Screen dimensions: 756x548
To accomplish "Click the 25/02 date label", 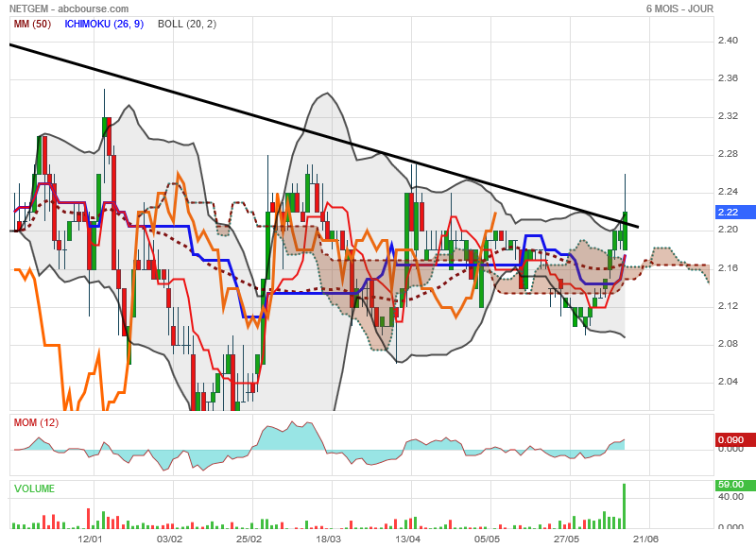I will 249,539.
